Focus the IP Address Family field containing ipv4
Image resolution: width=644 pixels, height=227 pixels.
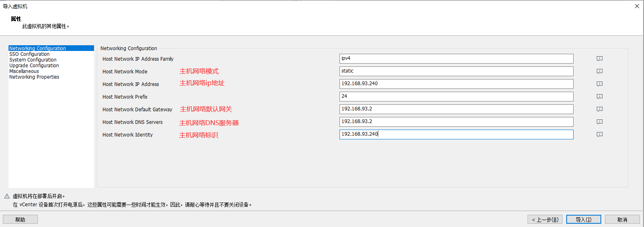pos(456,59)
